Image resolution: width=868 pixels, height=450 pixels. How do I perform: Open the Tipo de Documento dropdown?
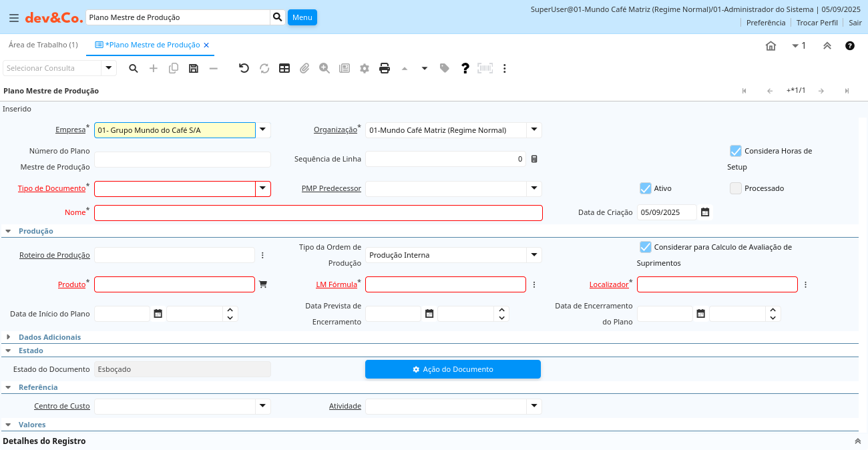point(263,188)
